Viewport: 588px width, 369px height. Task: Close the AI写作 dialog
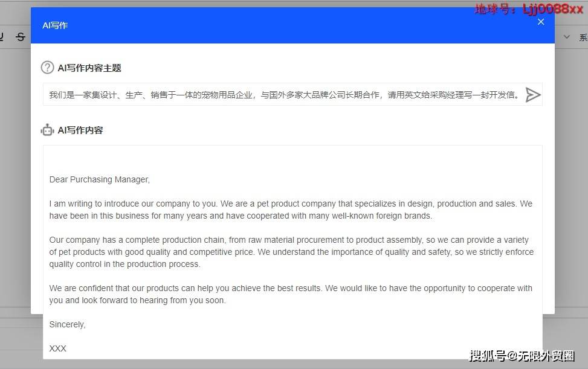pos(541,22)
